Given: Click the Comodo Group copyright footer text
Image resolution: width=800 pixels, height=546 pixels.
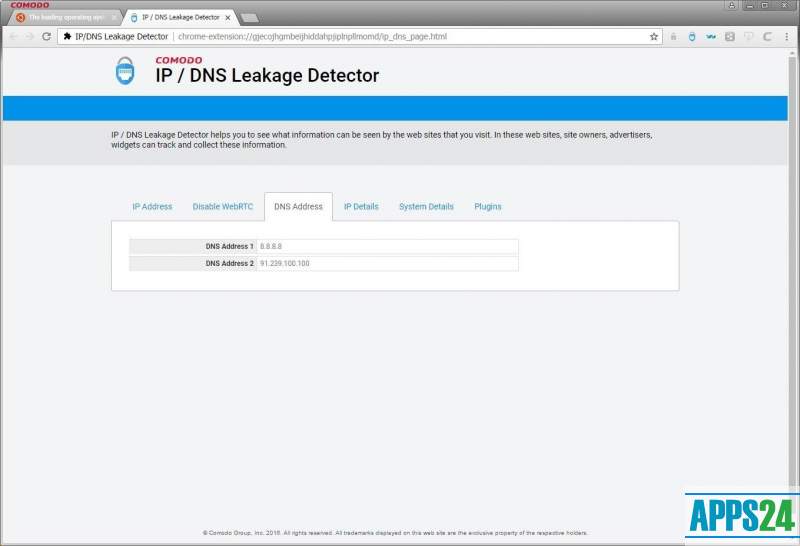Looking at the screenshot, I should (395, 533).
